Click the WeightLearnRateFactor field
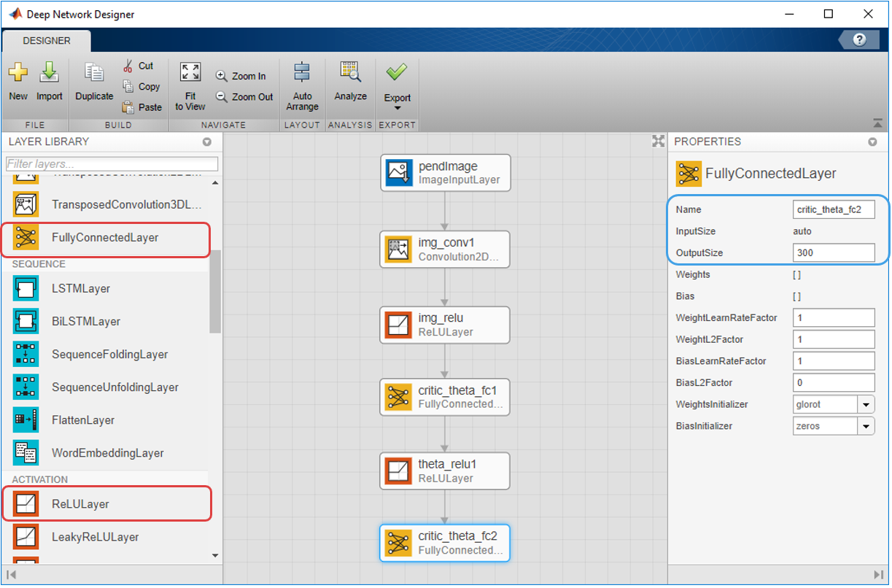 (834, 317)
